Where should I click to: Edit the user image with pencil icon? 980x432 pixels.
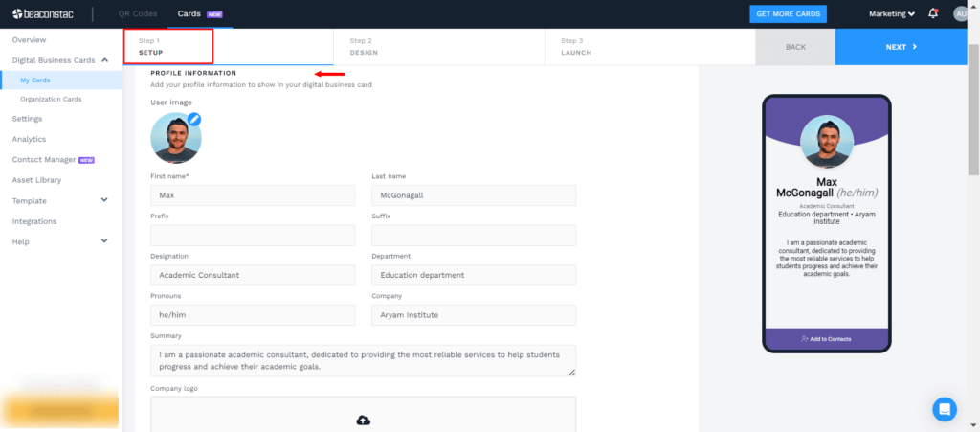coord(194,119)
